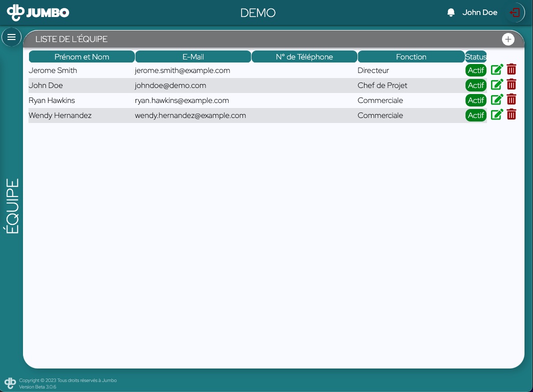
Task: Click the Fonction column header
Action: point(411,56)
